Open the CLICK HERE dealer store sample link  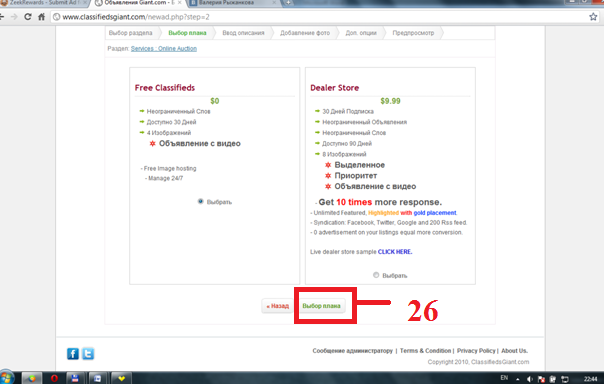395,252
